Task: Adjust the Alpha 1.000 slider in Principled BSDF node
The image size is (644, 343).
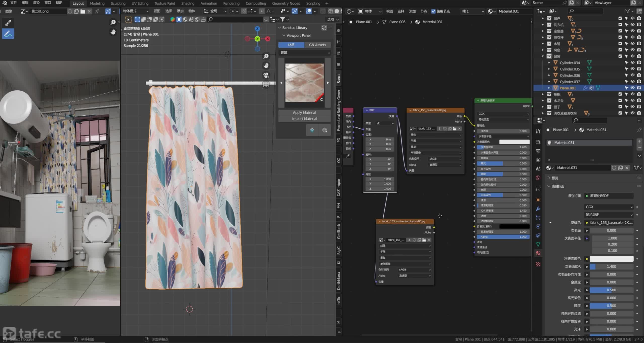Action: click(503, 237)
